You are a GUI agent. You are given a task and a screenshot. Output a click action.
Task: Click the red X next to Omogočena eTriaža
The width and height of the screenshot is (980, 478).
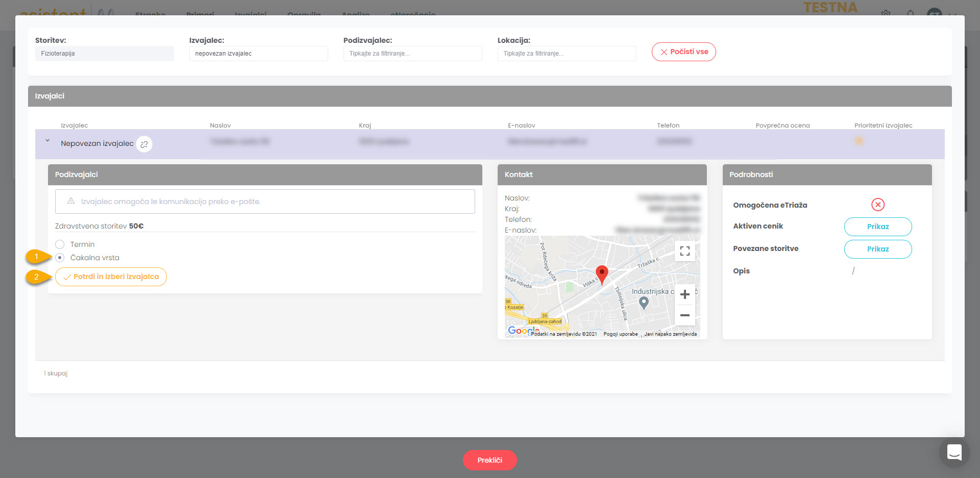coord(877,205)
